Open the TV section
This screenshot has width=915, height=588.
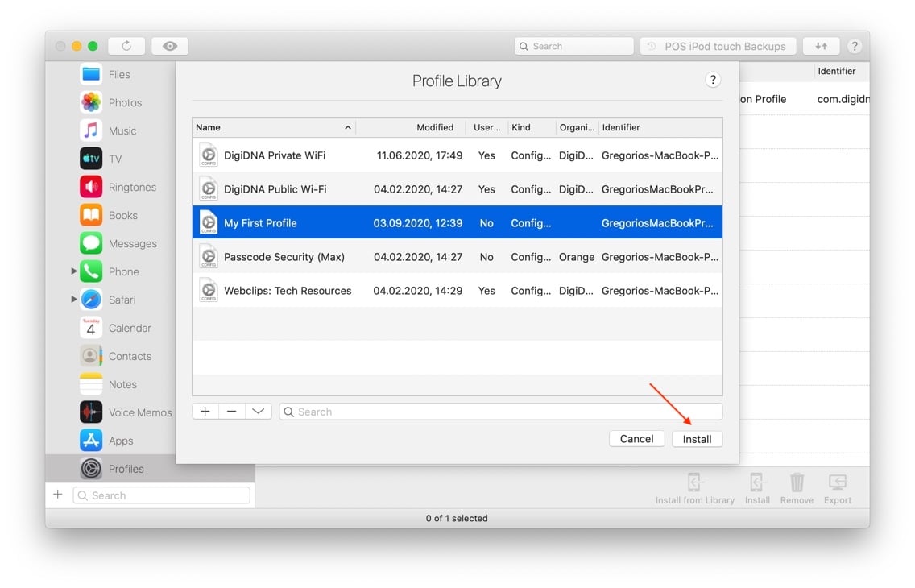click(115, 159)
